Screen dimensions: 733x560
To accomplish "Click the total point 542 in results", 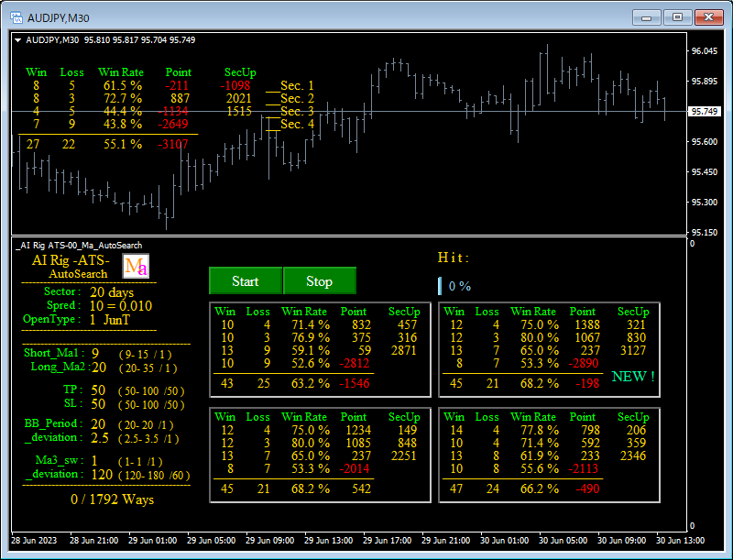I will 361,489.
